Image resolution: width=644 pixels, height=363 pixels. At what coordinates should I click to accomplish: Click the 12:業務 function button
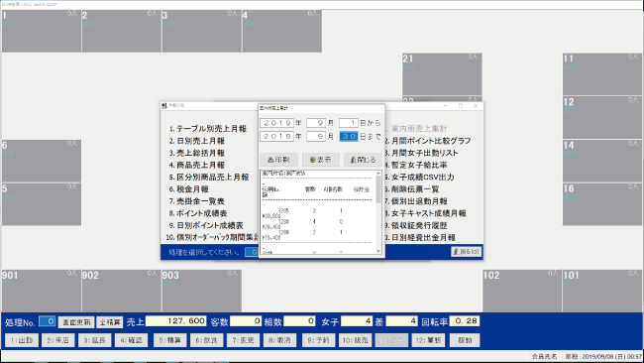tap(428, 340)
